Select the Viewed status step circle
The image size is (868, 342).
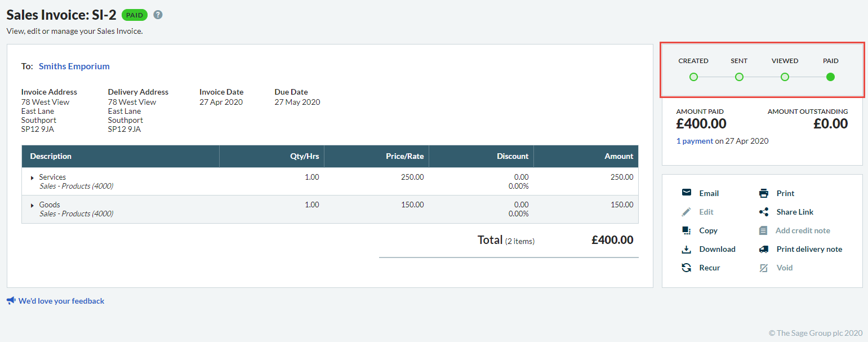coord(785,77)
